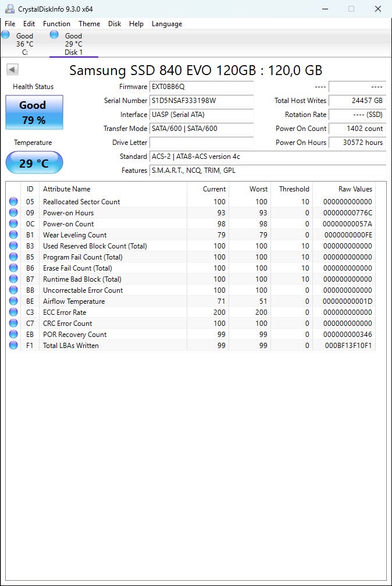This screenshot has width=392, height=586.
Task: Select the ECC Error Rate attribute name
Action: (65, 312)
